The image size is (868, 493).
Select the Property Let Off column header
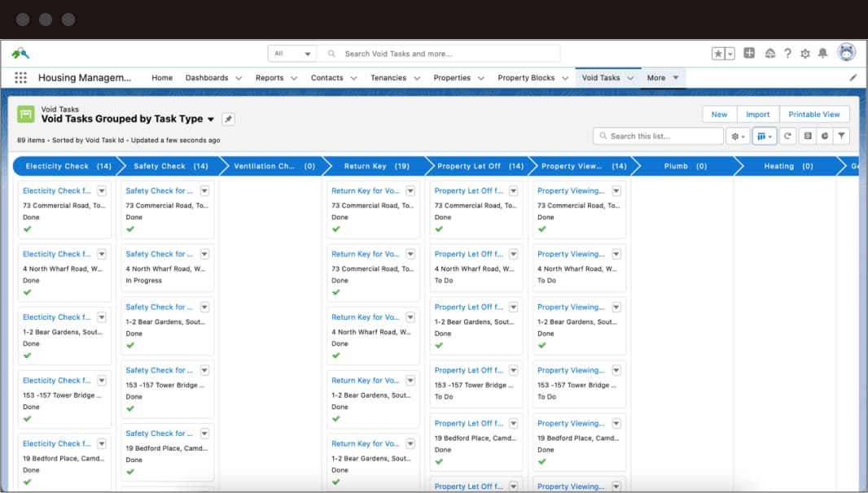480,166
